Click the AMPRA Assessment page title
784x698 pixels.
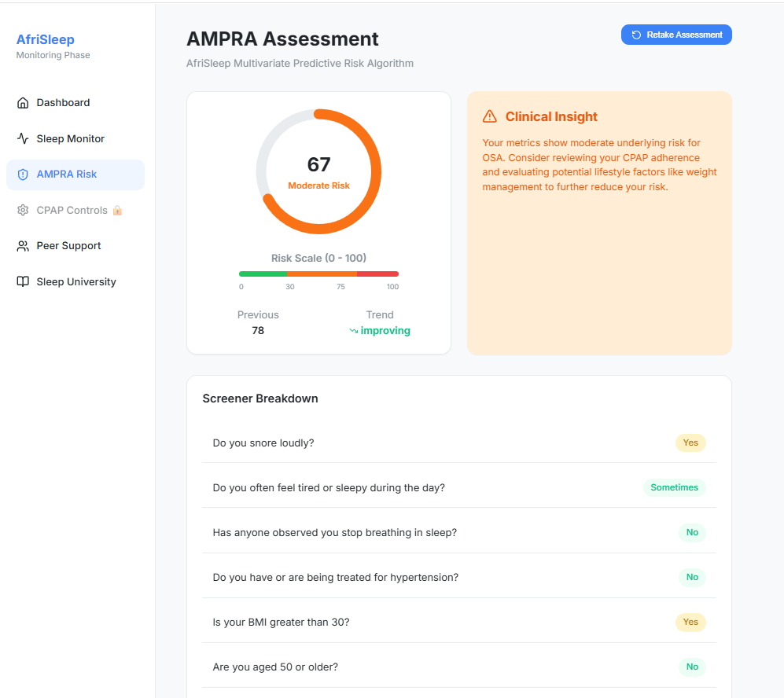point(282,39)
